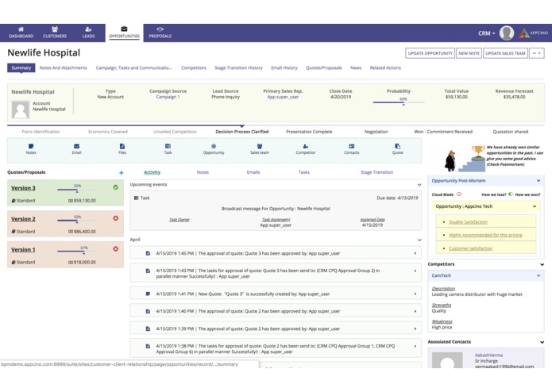Select the Summary tab
Image resolution: width=552 pixels, height=392 pixels.
pyautogui.click(x=21, y=67)
